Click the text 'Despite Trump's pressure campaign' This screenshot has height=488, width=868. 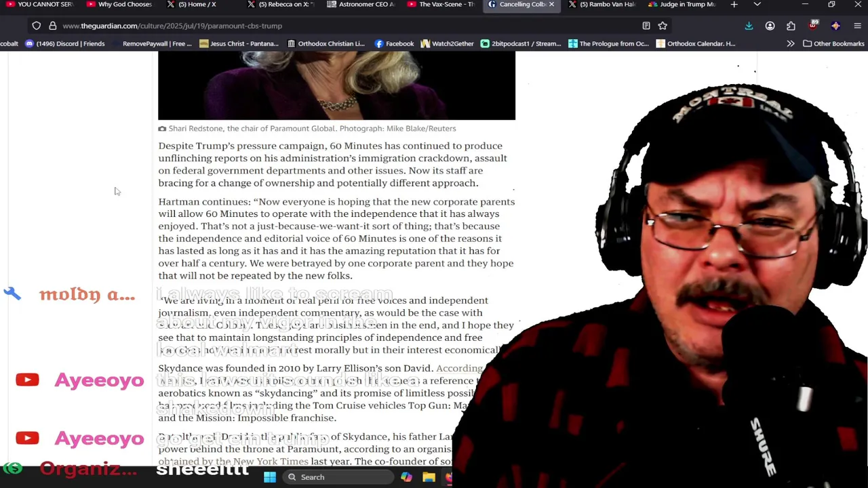point(242,146)
